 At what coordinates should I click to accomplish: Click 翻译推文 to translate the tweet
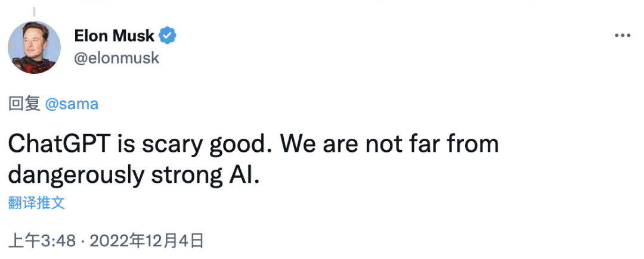(x=36, y=202)
